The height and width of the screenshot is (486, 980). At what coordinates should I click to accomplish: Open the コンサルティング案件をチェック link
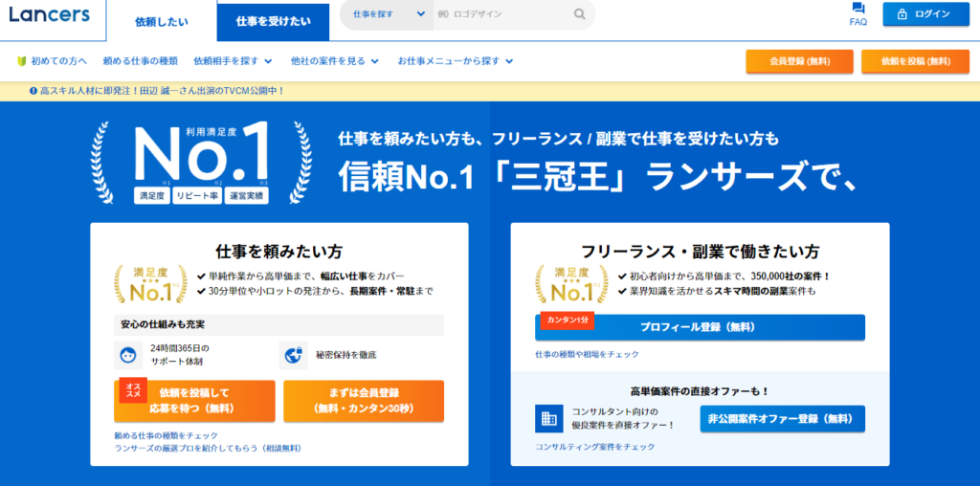click(595, 447)
